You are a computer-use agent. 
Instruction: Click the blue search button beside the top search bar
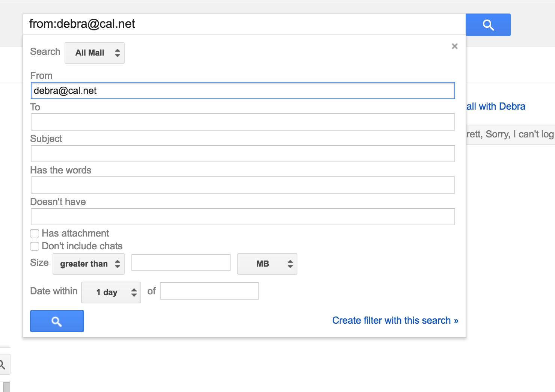(488, 25)
